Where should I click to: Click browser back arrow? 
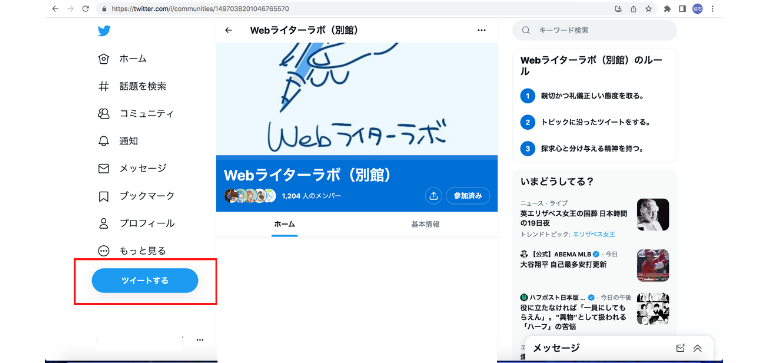pyautogui.click(x=55, y=8)
